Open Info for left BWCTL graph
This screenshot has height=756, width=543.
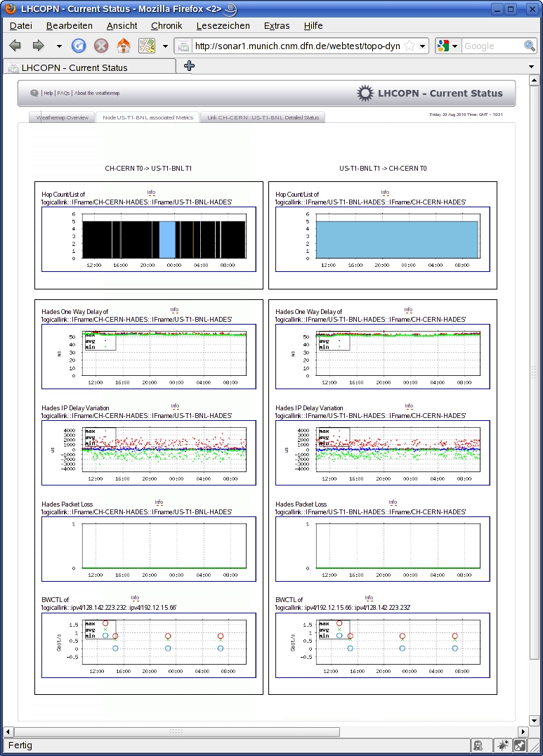click(135, 598)
